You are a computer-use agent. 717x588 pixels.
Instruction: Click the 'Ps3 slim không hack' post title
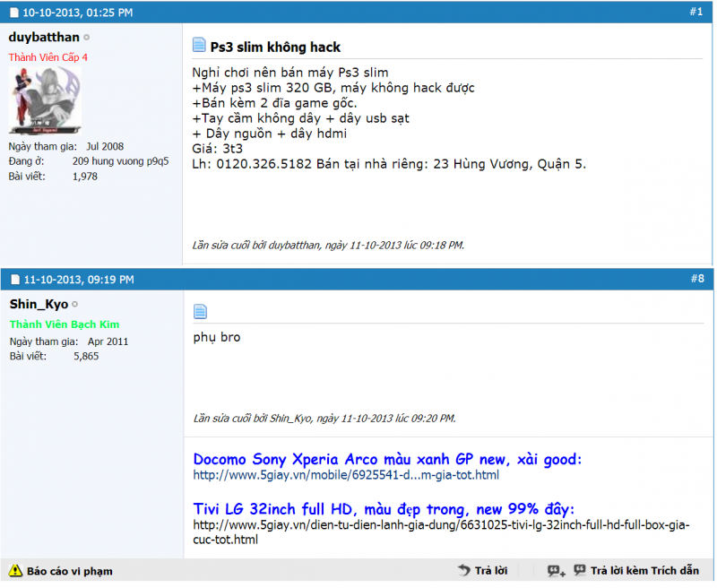coord(275,47)
